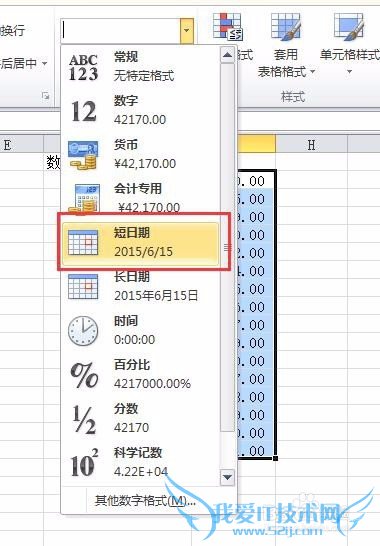This screenshot has width=380, height=546.
Task: Click format list scroll down arrow
Action: 227,477
